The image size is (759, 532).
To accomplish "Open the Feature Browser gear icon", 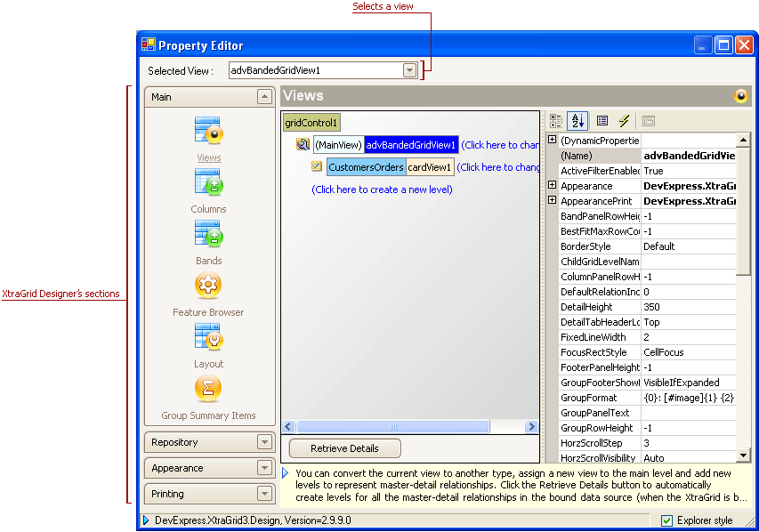I will click(208, 285).
